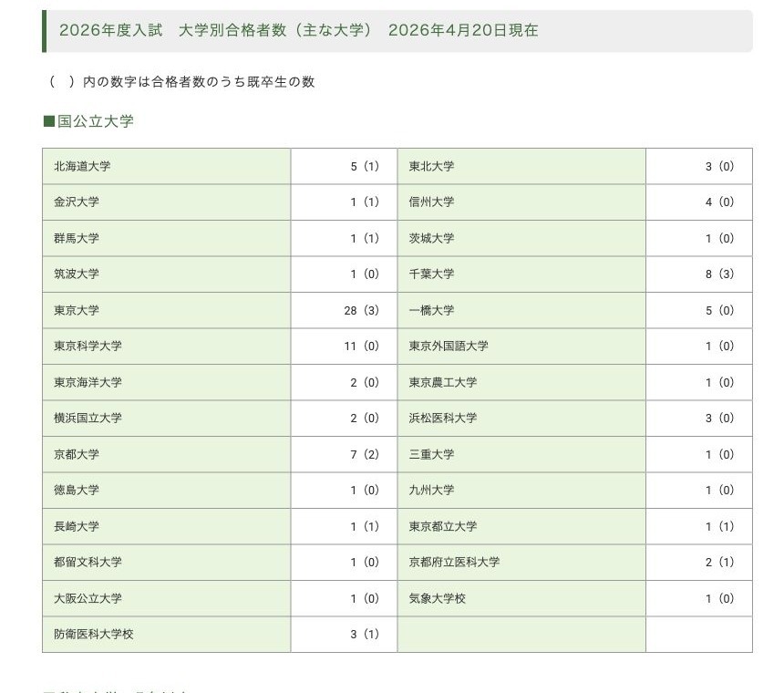Click the 1 (1) value for 長崎大学

[x=365, y=526]
